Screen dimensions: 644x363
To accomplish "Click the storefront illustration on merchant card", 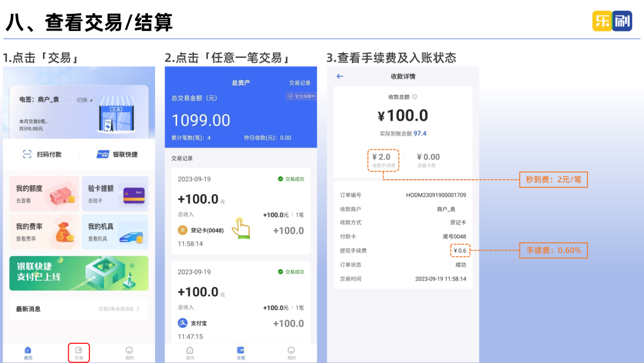I will click(117, 113).
